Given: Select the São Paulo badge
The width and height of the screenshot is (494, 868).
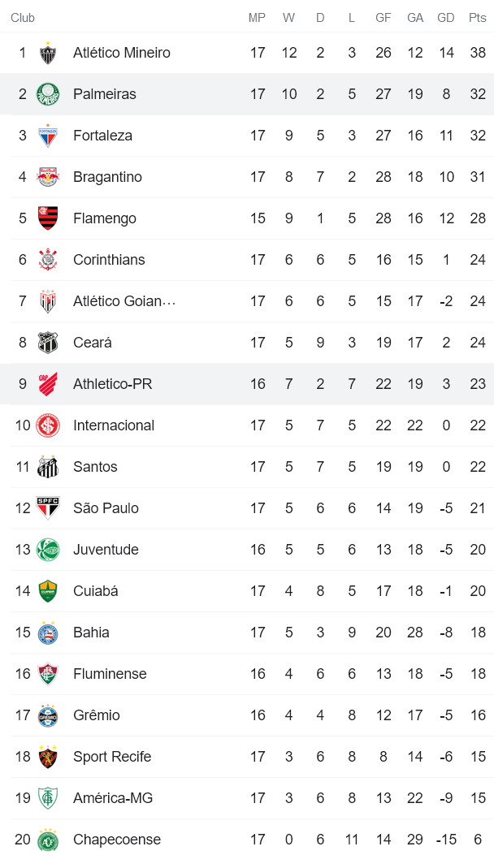Looking at the screenshot, I should coord(47,507).
